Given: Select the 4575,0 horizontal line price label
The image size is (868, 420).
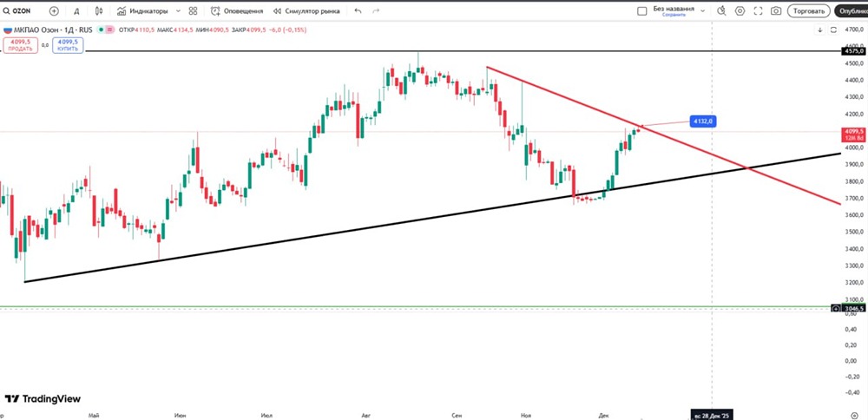Looking at the screenshot, I should pos(854,51).
